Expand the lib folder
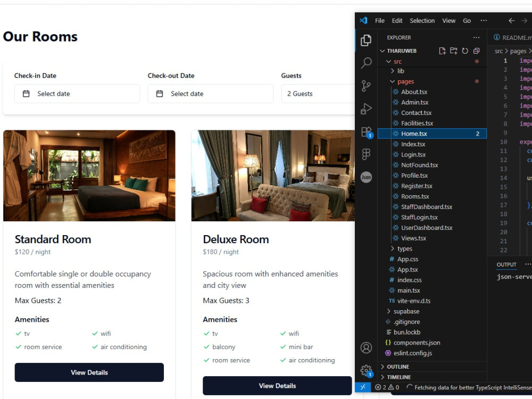 click(401, 71)
